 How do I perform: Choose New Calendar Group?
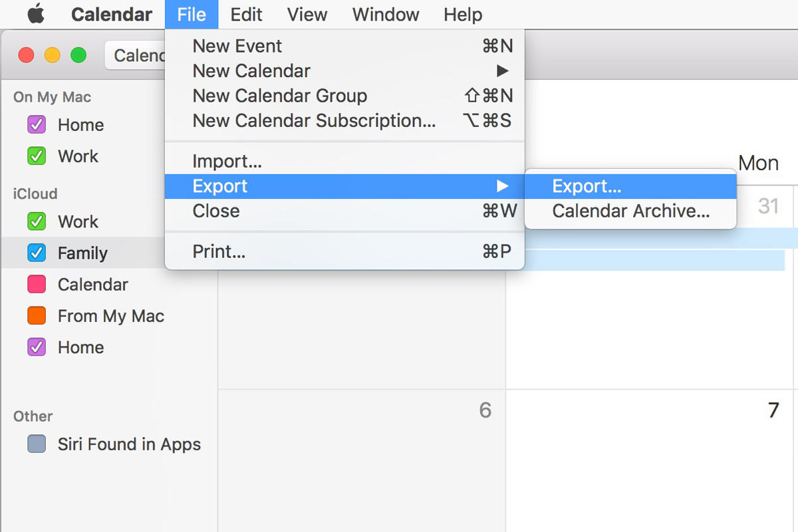pos(344,96)
